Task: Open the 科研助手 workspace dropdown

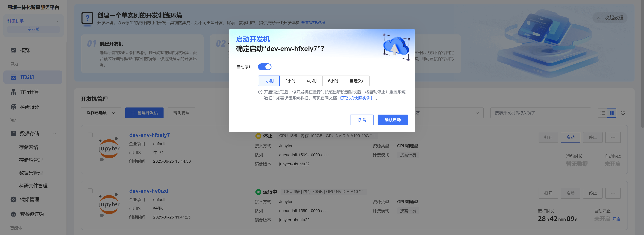Action: point(33,21)
